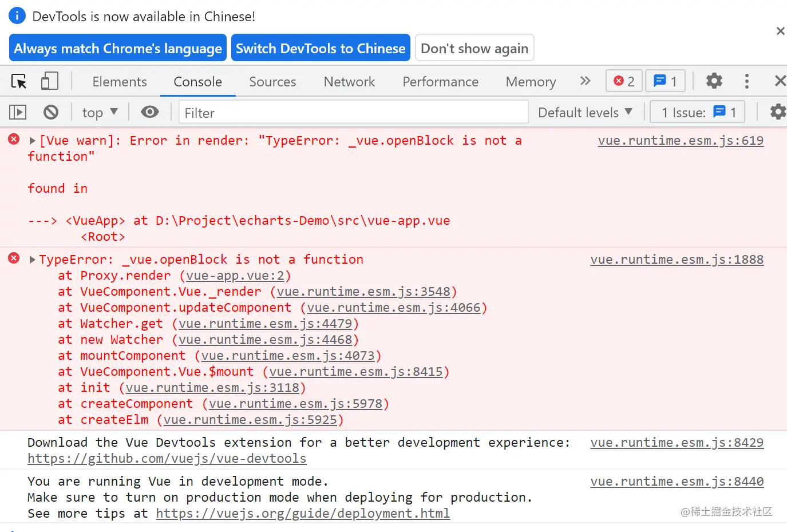
Task: Open the vue-devtools GitHub link
Action: coord(167,459)
